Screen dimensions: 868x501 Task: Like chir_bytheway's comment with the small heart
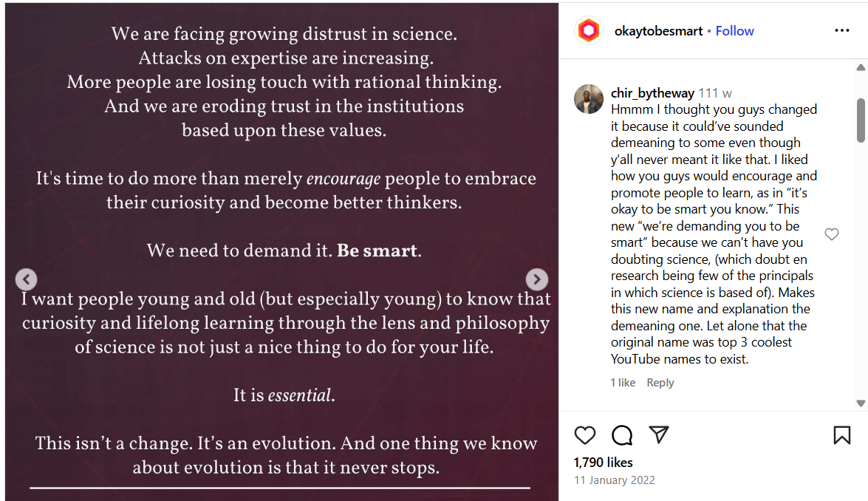point(831,234)
